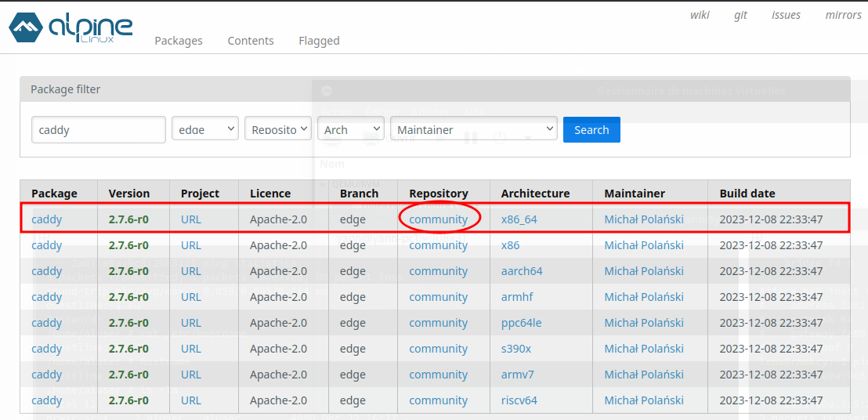Open the Project URL for aarch64 row
The image size is (868, 420).
click(191, 271)
